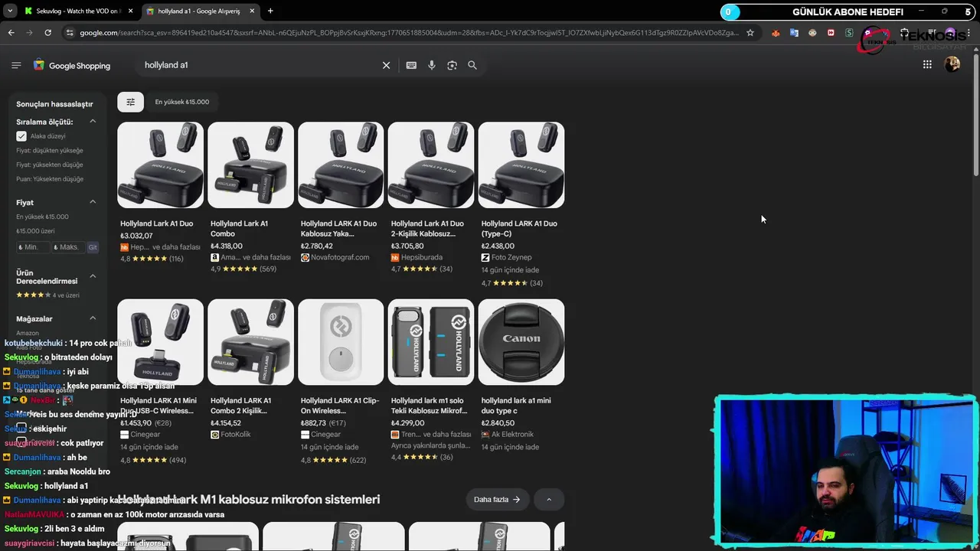Click the browser address bar URL
Viewport: 980px width, 551px height.
[x=410, y=33]
